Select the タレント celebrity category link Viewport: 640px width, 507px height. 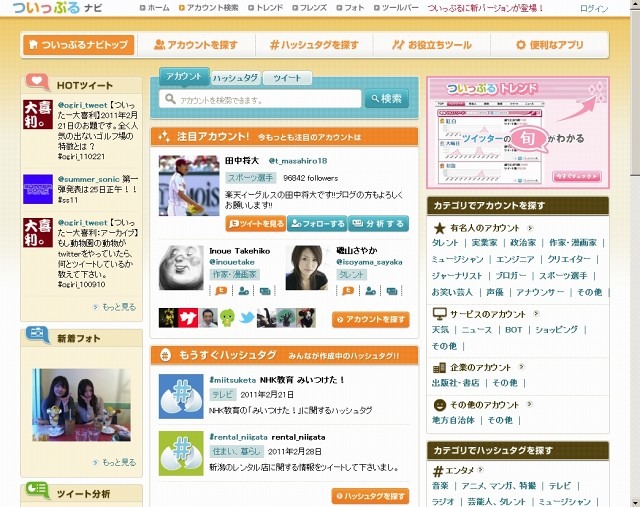point(445,242)
